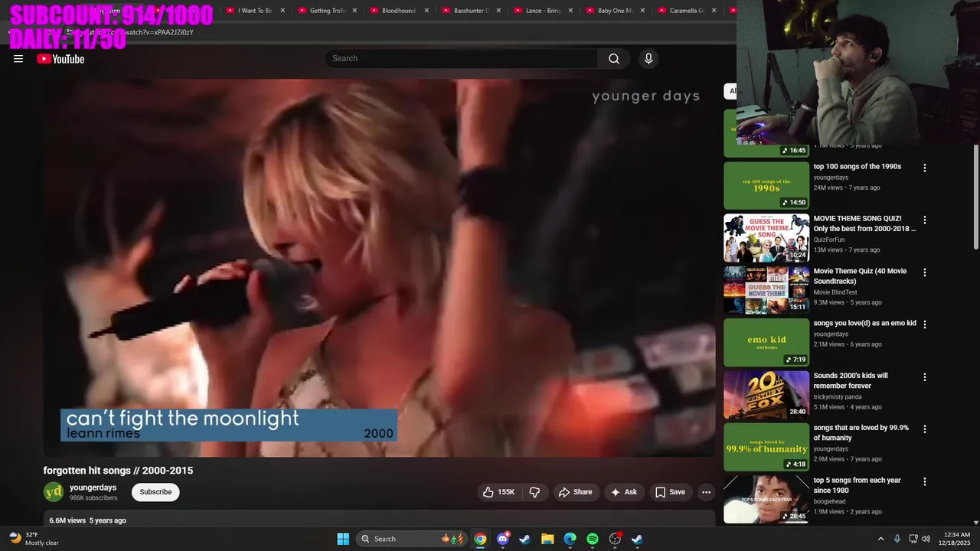Click the Windows taskbar search box

[x=412, y=539]
